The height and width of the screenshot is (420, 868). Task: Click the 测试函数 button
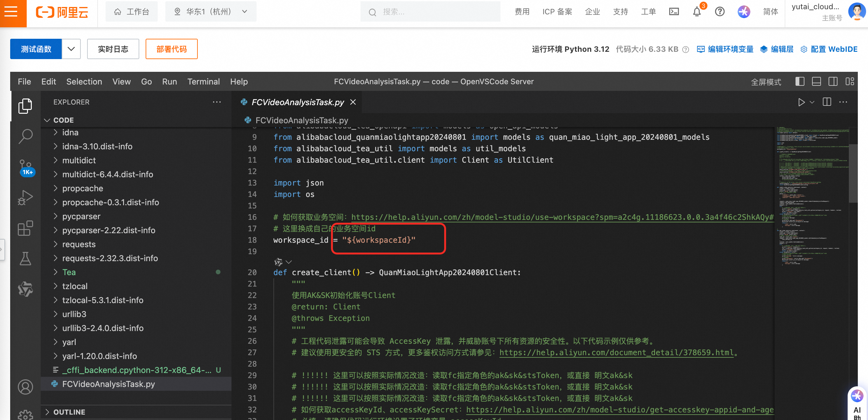point(36,49)
